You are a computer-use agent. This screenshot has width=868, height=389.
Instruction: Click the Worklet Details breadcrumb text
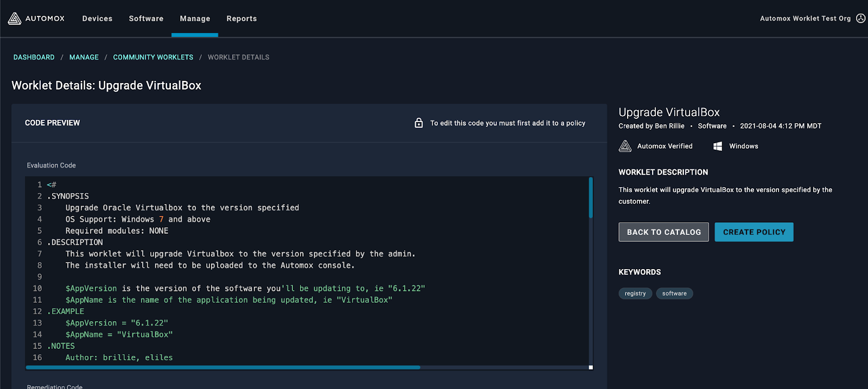click(x=239, y=57)
